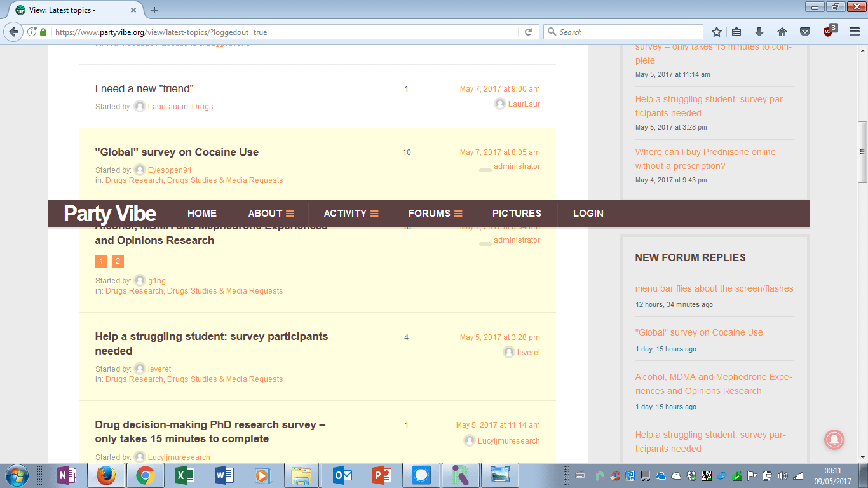Go back with the browser back arrow
The image size is (868, 488).
pyautogui.click(x=14, y=32)
